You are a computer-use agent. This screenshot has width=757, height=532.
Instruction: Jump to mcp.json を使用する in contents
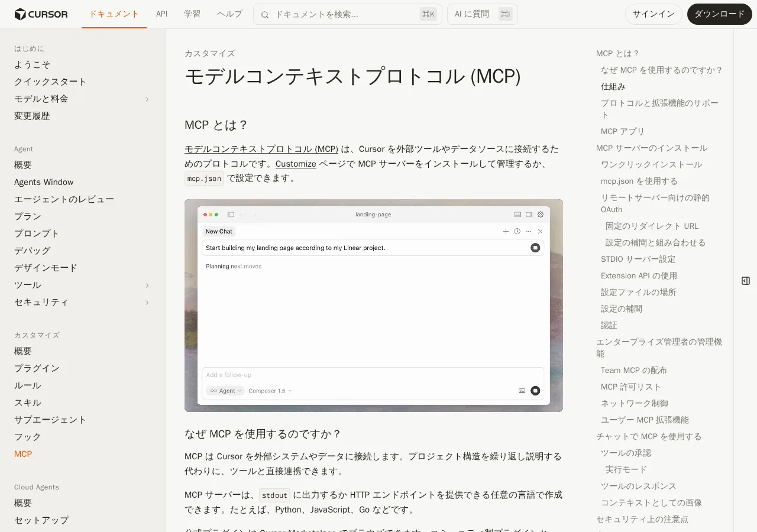tap(639, 181)
